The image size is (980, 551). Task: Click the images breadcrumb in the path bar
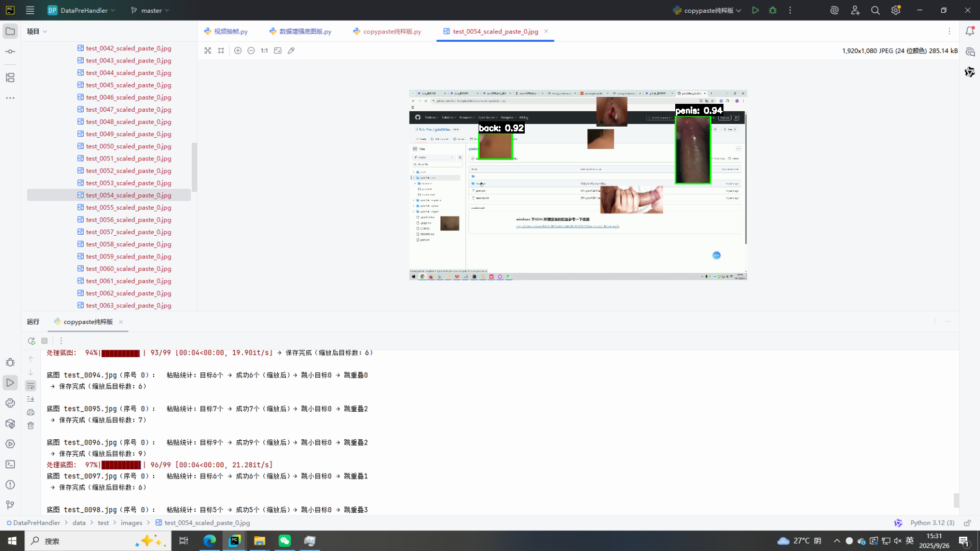[131, 522]
